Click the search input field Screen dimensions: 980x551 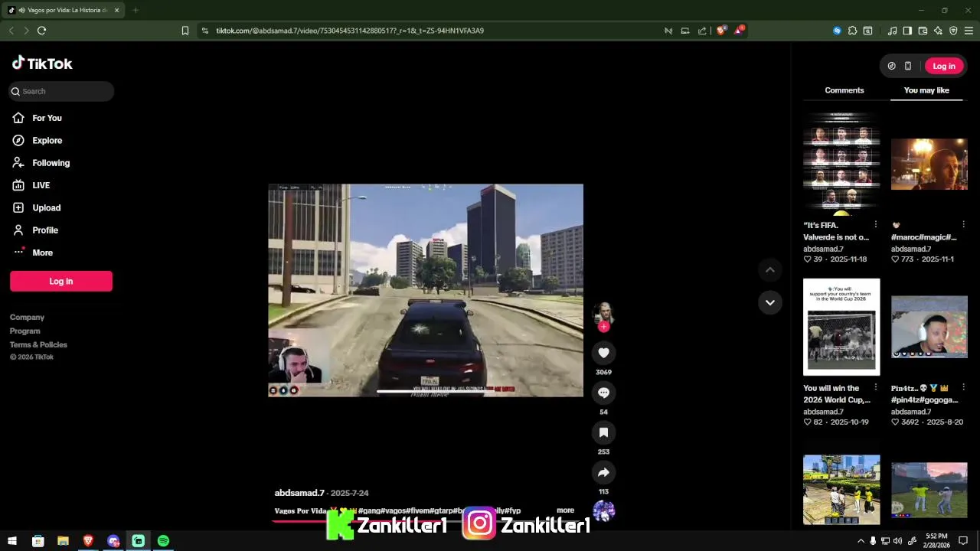[x=61, y=91]
